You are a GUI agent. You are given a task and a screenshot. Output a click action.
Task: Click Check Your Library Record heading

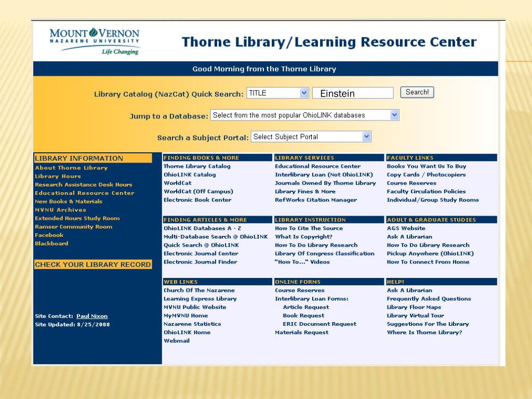click(x=93, y=264)
